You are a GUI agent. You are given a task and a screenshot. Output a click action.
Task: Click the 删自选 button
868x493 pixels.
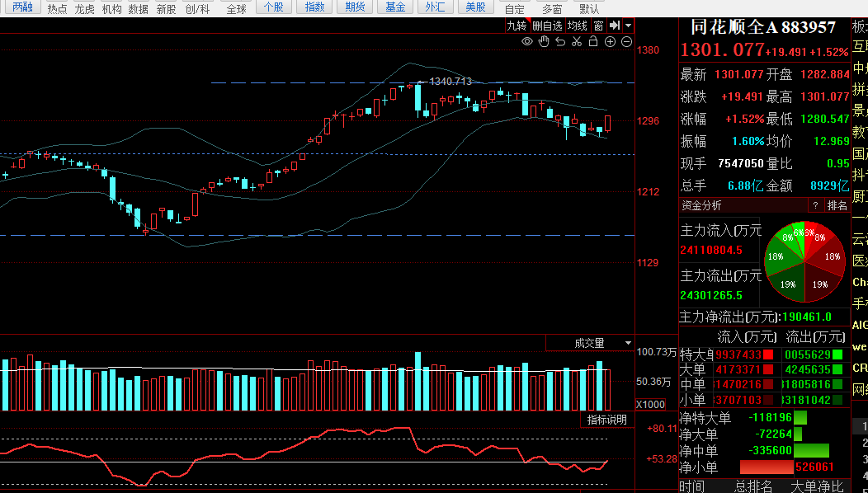(547, 26)
